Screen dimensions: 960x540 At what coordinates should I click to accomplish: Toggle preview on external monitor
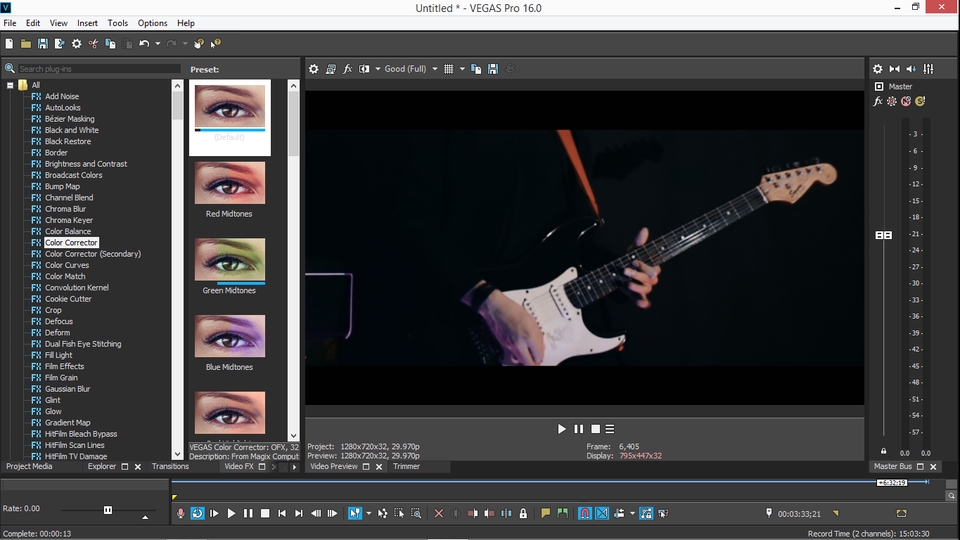click(331, 69)
